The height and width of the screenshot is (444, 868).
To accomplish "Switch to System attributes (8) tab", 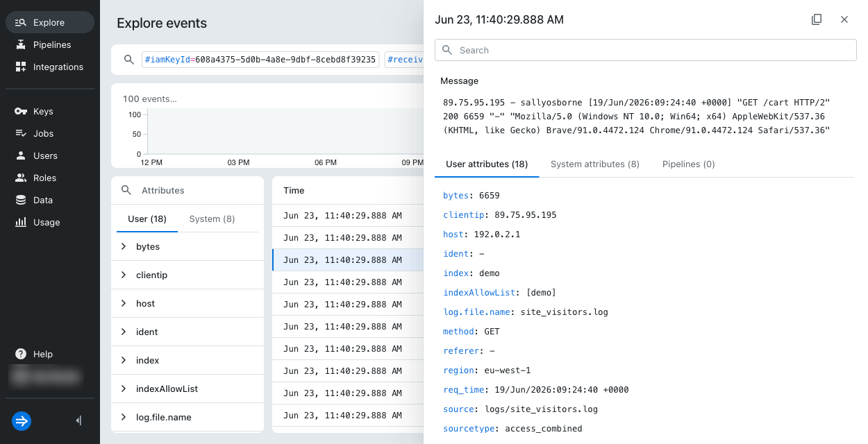I will point(595,164).
